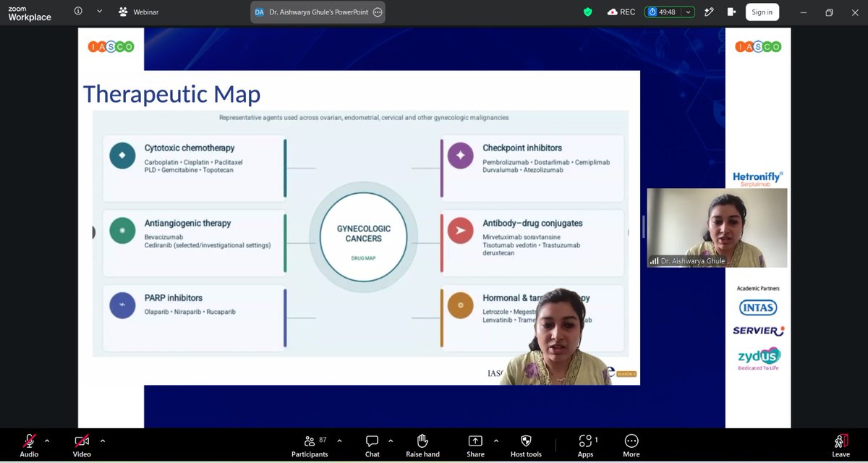The width and height of the screenshot is (868, 463).
Task: Click the signal bars icon on speaker thumbnail
Action: point(654,261)
